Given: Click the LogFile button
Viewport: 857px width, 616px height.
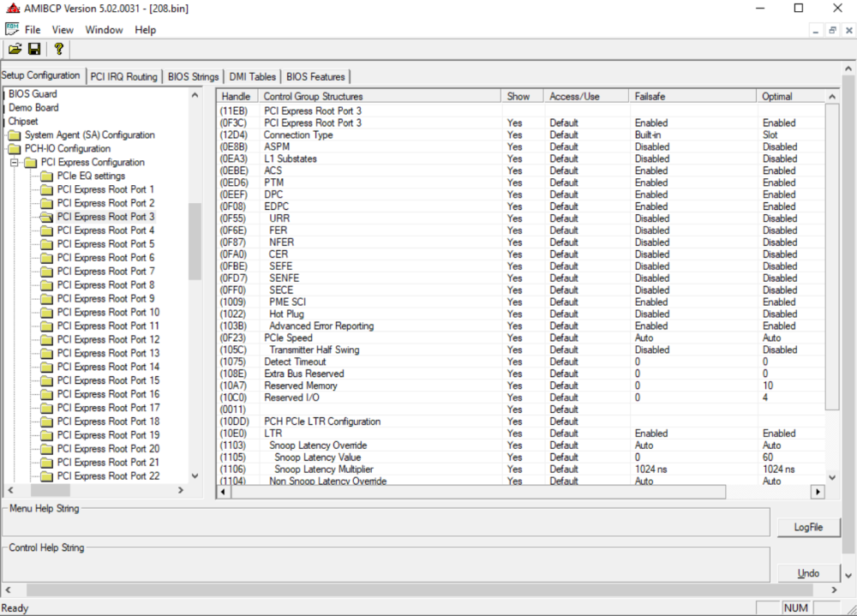Looking at the screenshot, I should click(x=808, y=527).
